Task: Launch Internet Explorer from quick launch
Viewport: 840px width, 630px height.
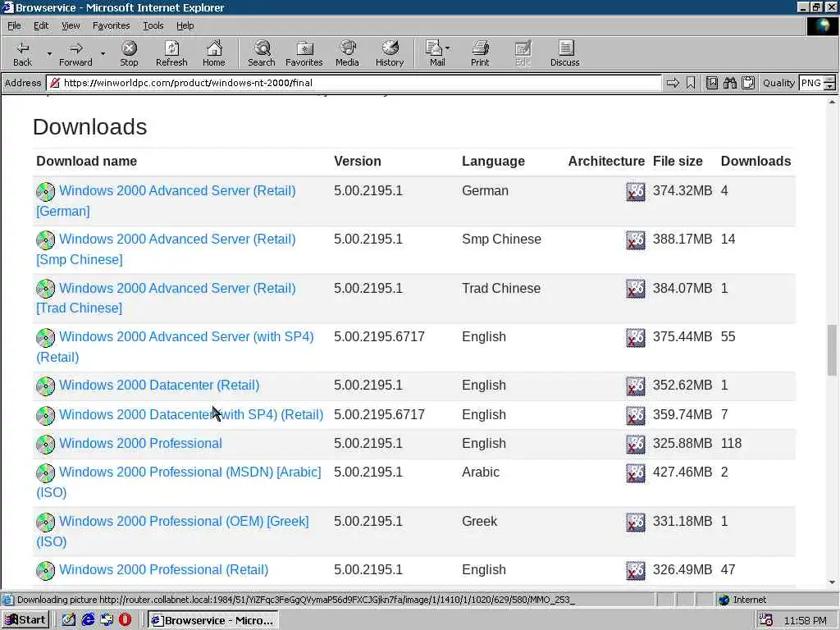Action: [x=88, y=620]
